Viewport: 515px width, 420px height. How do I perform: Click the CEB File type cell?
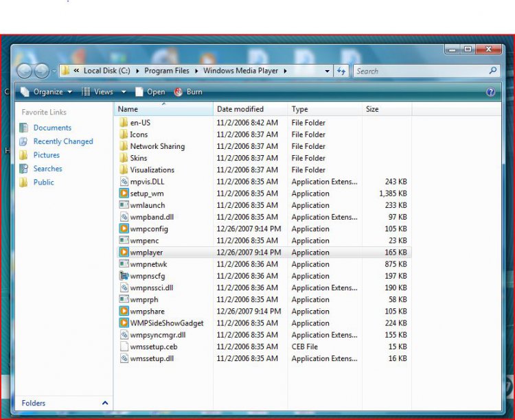[304, 347]
